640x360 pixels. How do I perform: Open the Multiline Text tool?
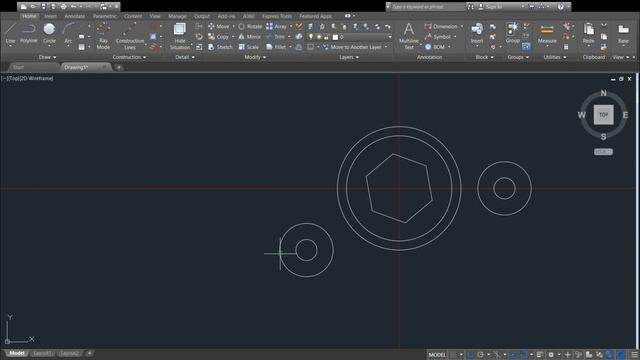[409, 36]
